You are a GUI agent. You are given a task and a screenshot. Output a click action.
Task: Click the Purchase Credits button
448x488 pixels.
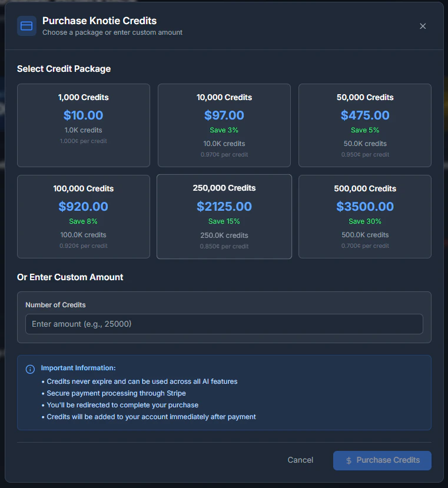click(382, 460)
